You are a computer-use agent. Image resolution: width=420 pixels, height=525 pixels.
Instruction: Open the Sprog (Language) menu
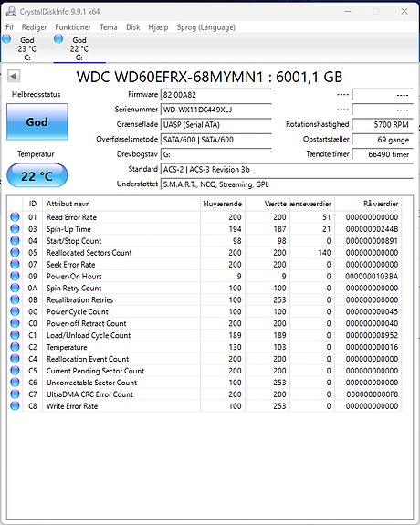pos(206,27)
